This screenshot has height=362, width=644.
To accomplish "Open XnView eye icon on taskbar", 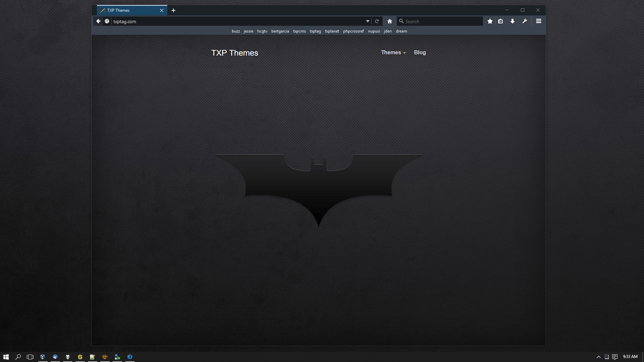I will tap(105, 357).
